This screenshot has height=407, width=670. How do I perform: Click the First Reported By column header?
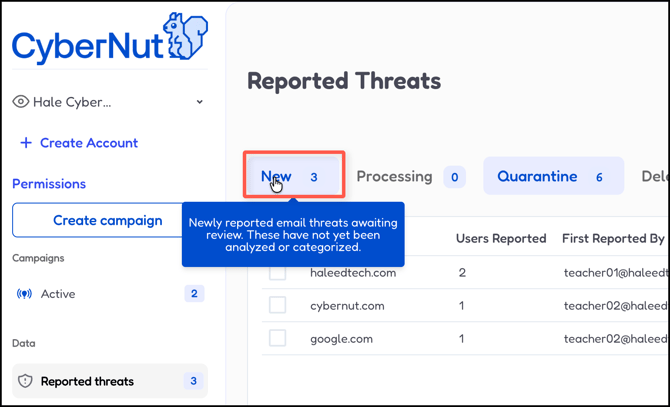pyautogui.click(x=613, y=238)
